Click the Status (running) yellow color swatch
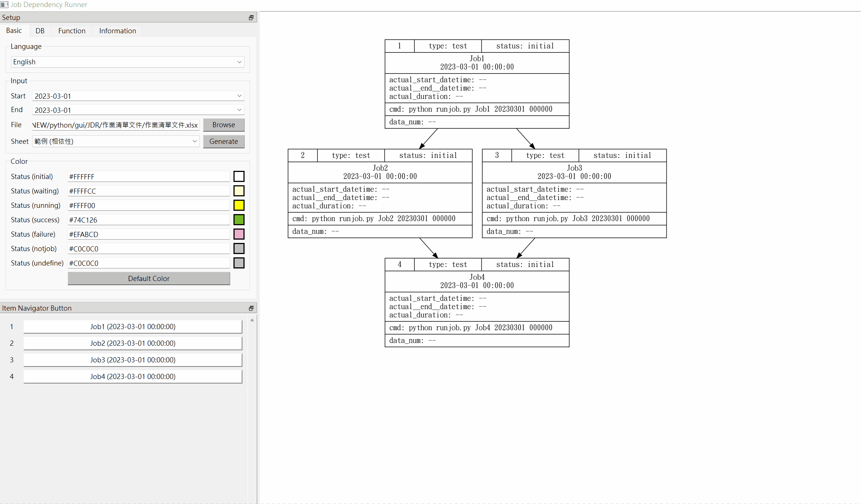The image size is (861, 504). [239, 205]
